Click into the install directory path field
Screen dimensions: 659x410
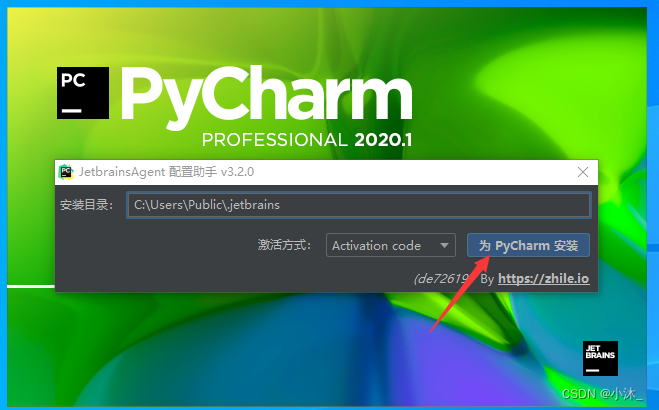click(358, 205)
